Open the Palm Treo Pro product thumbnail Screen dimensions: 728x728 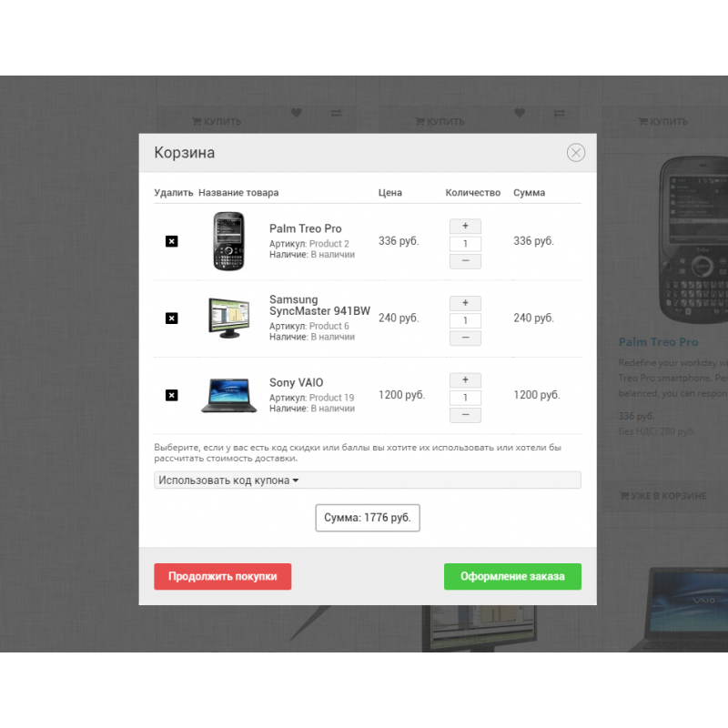coord(228,241)
